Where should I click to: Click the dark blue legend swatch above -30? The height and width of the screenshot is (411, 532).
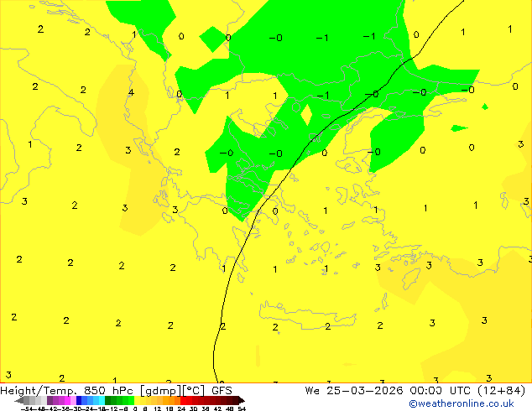(79, 400)
